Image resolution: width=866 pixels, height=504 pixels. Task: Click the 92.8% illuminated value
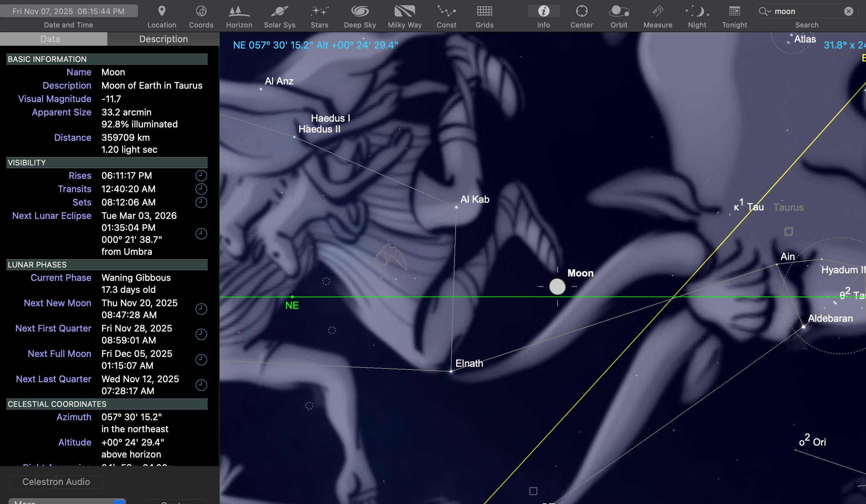point(139,124)
